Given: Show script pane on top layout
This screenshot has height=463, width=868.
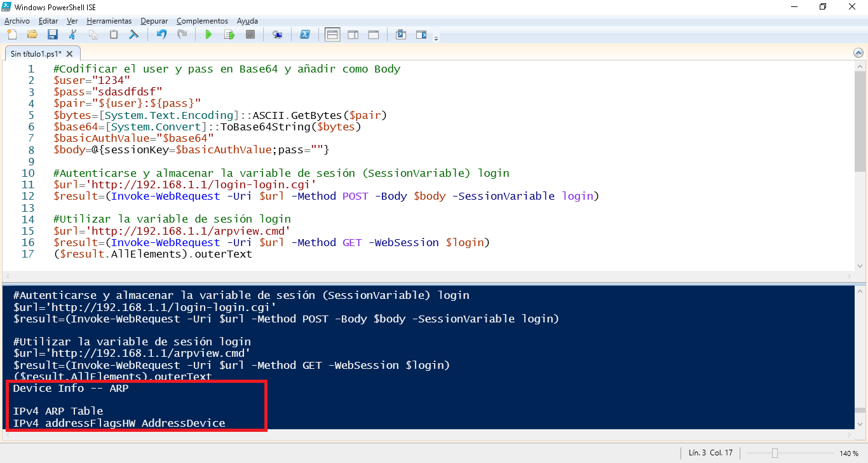Looking at the screenshot, I should tap(332, 35).
